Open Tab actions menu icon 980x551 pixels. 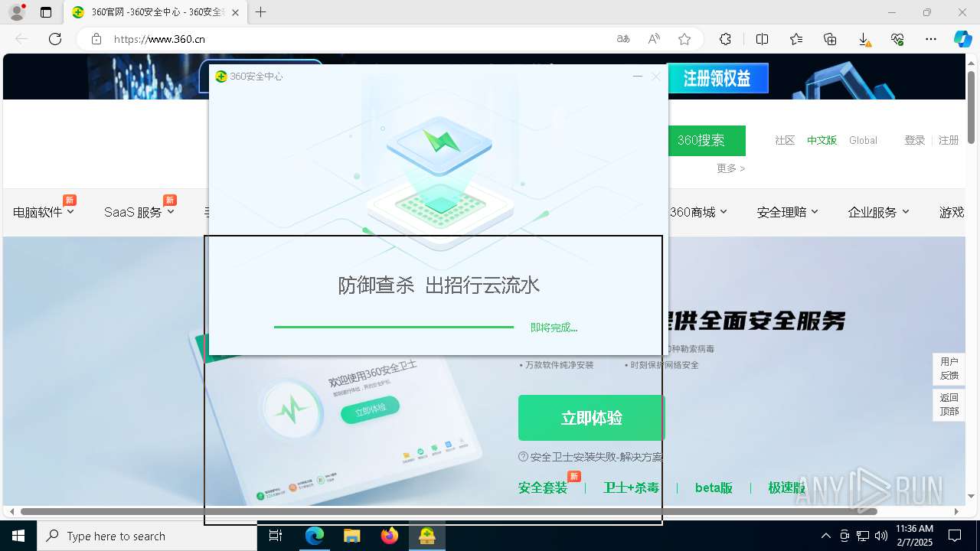tap(46, 12)
